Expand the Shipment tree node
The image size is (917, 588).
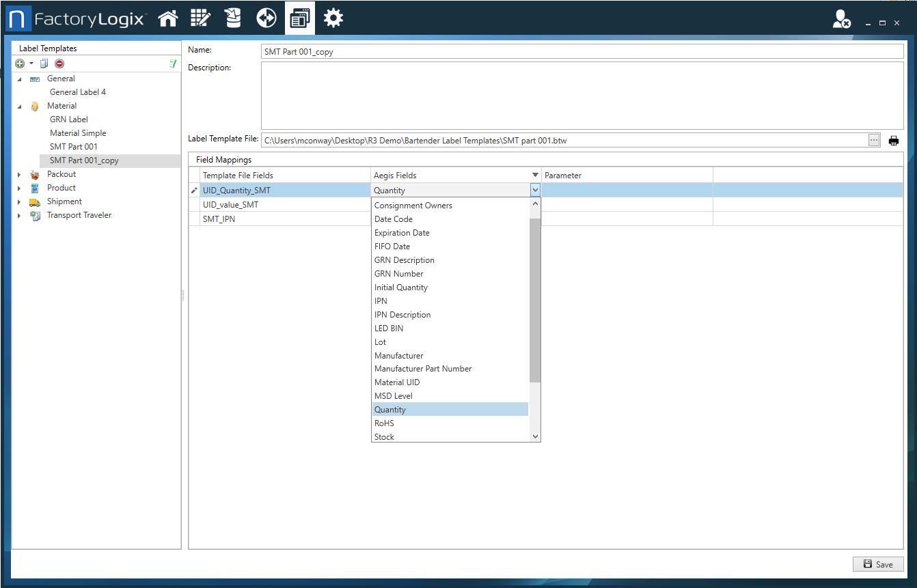(20, 201)
